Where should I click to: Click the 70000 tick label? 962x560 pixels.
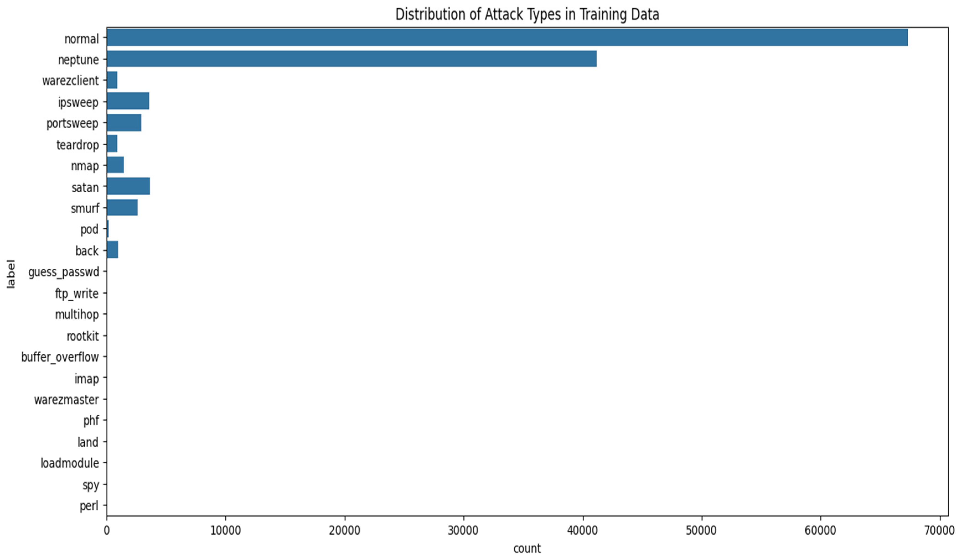[x=940, y=531]
